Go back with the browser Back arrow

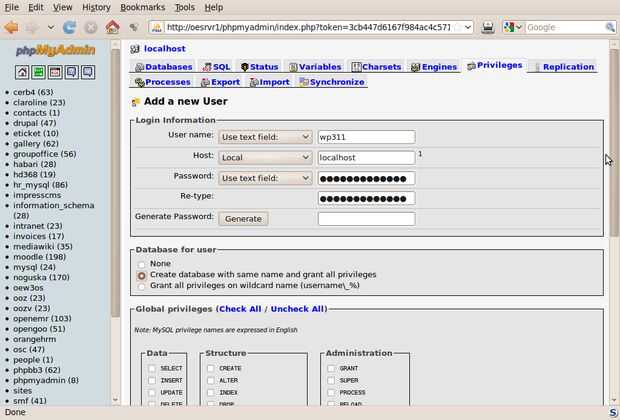coord(11,27)
